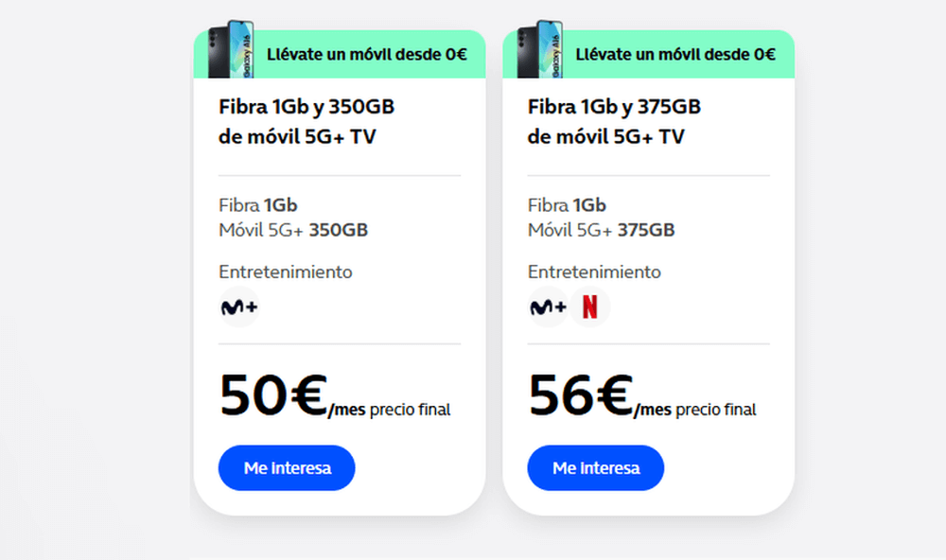Open the Entretenimiento section of the 375GB plan

point(594,271)
